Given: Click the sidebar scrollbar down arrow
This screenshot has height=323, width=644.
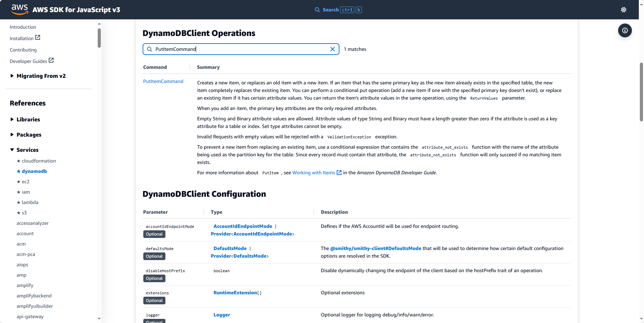Looking at the screenshot, I should point(99,319).
